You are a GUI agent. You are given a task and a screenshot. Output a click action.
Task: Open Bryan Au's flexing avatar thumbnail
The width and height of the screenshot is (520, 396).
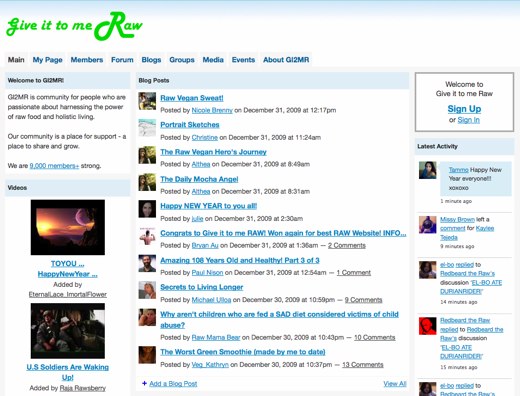click(x=147, y=236)
